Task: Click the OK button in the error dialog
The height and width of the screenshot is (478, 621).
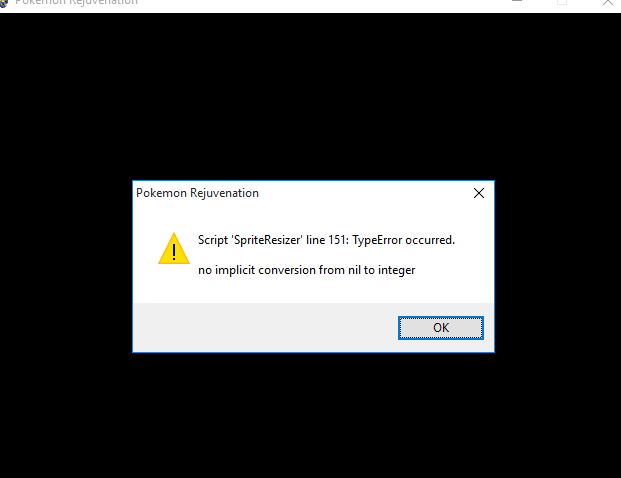Action: point(441,328)
